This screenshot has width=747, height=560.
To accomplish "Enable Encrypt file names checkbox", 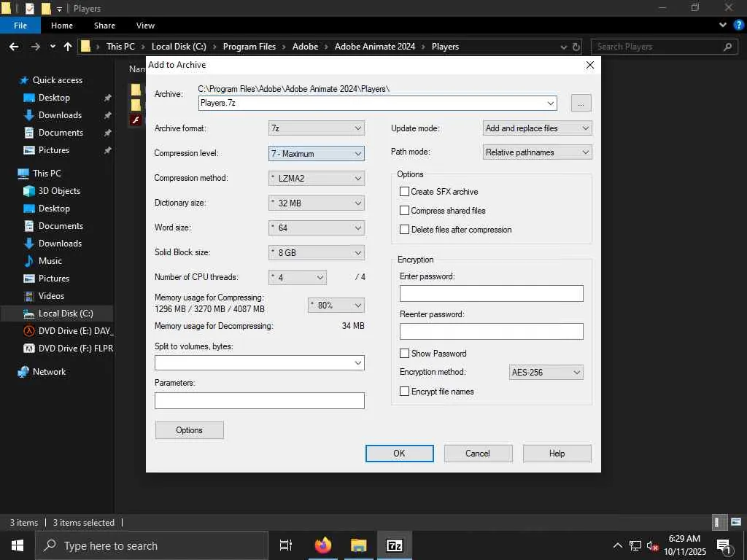I will pos(404,392).
